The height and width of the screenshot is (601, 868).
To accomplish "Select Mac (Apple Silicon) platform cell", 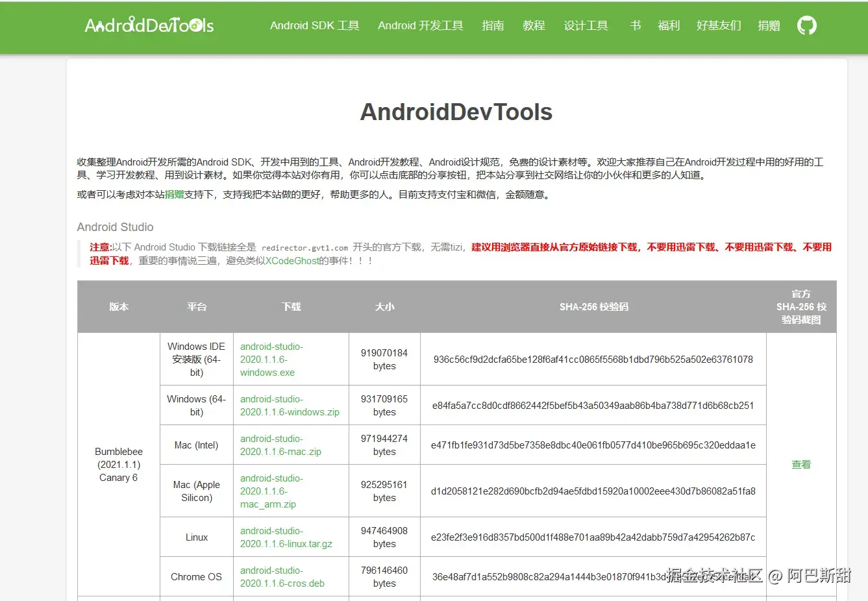I will (197, 491).
